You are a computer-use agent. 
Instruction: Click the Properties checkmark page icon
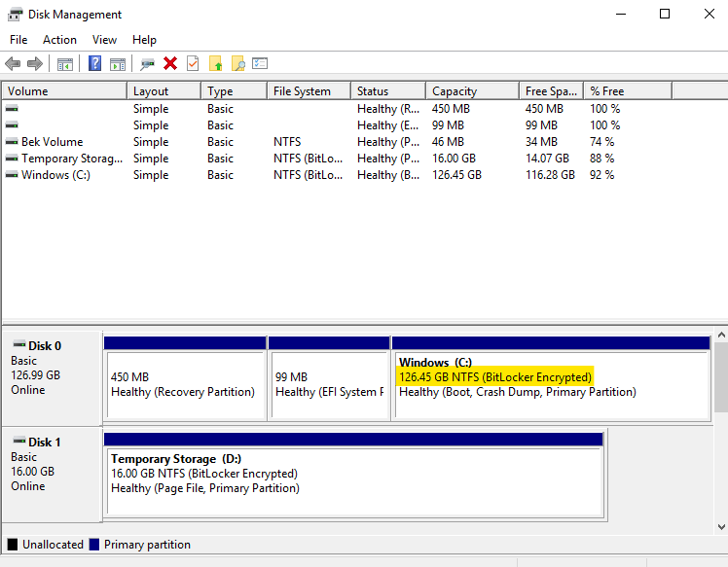pos(193,63)
